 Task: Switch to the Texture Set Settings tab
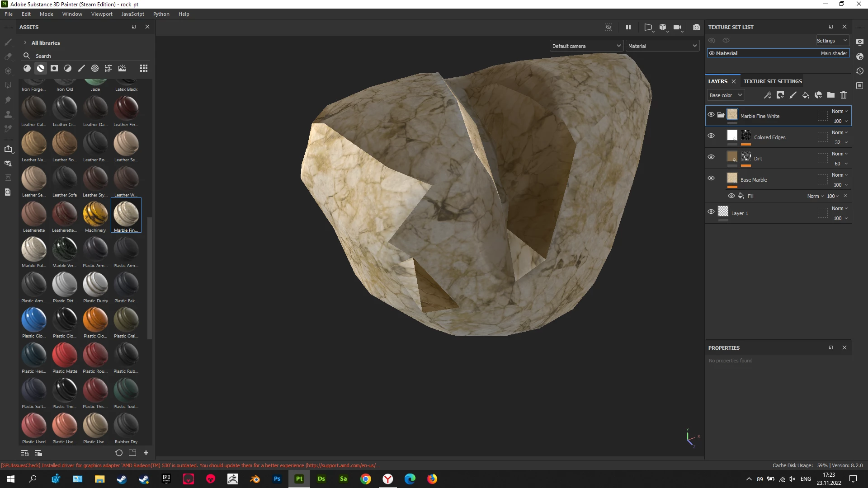pyautogui.click(x=773, y=81)
